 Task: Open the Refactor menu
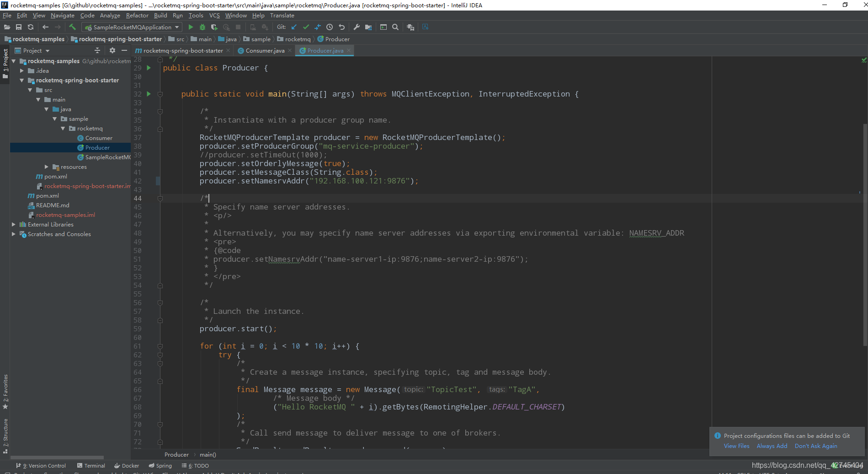[x=137, y=15]
